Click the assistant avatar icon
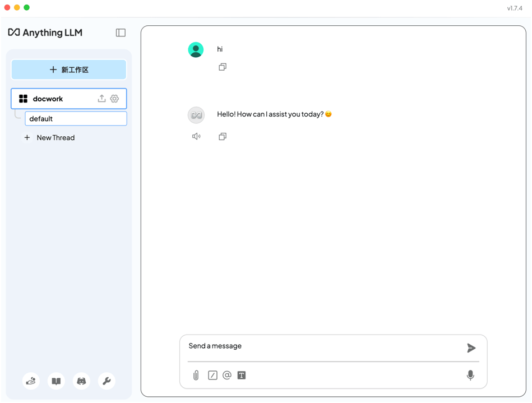 coord(196,115)
